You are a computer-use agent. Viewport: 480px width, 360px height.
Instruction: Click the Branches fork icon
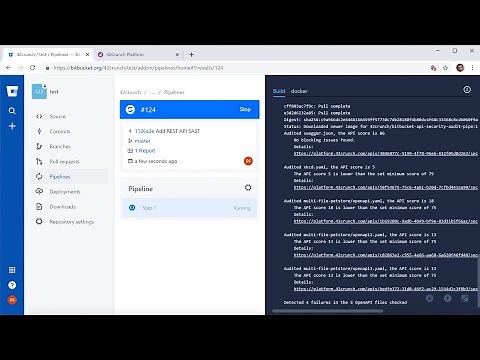pyautogui.click(x=39, y=146)
